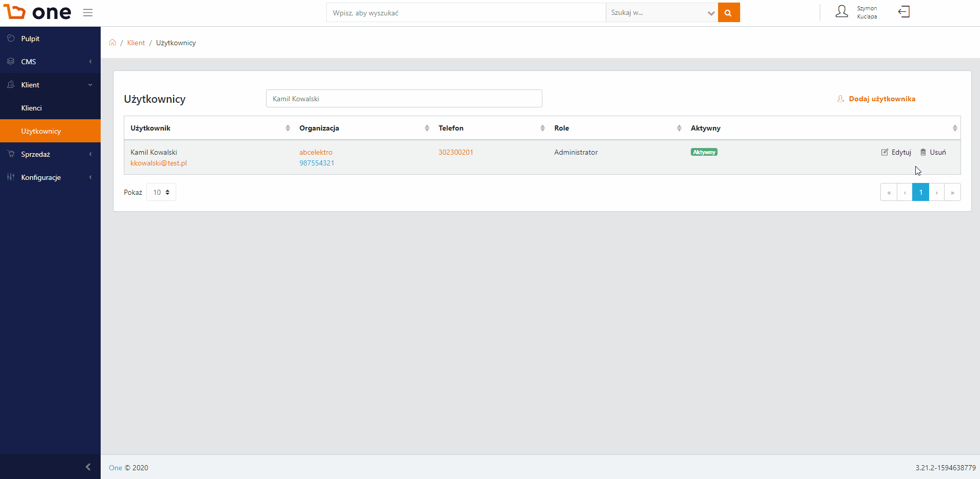Go to first page of results

[x=889, y=192]
